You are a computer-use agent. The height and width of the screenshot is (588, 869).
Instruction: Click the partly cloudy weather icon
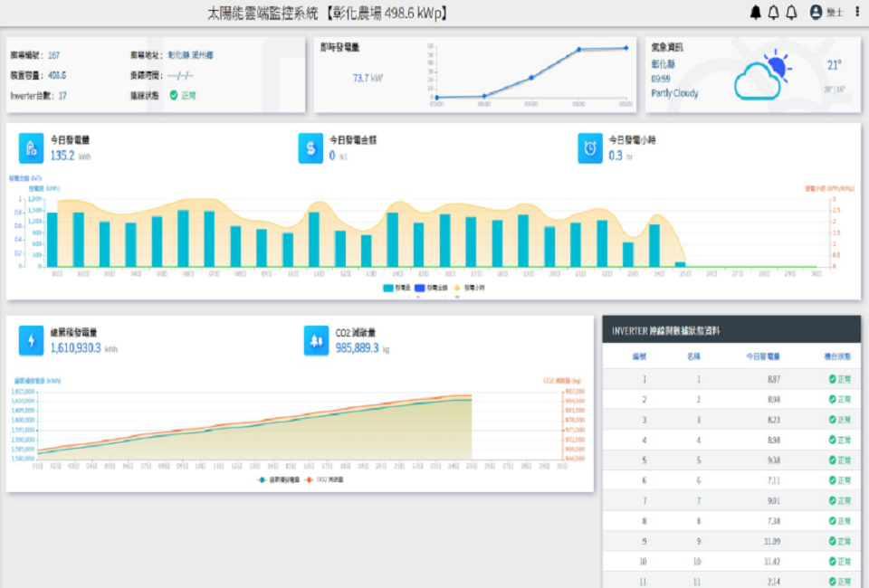pyautogui.click(x=761, y=77)
